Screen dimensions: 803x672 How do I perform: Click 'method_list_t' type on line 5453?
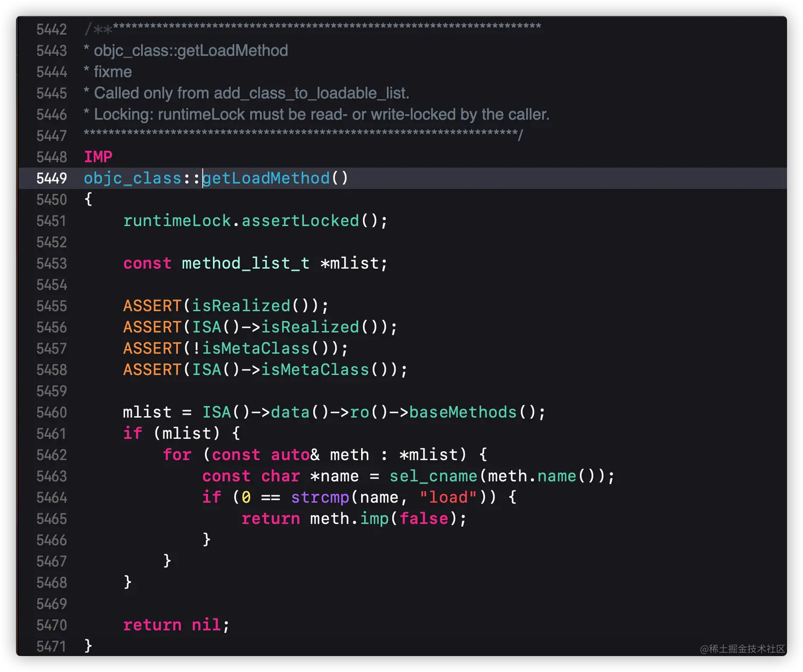click(x=246, y=263)
